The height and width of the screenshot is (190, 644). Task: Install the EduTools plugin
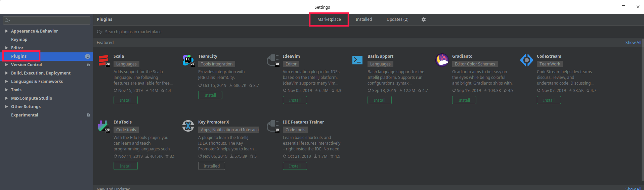[x=126, y=166]
